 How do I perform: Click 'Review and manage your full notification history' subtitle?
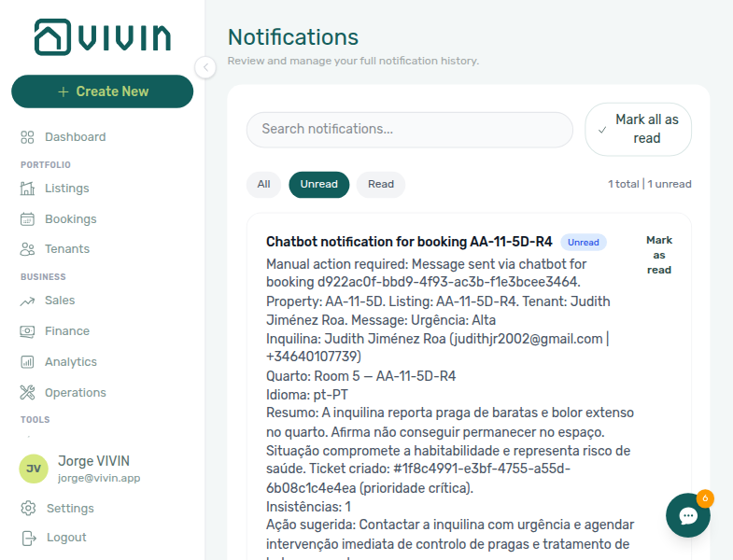tap(353, 61)
